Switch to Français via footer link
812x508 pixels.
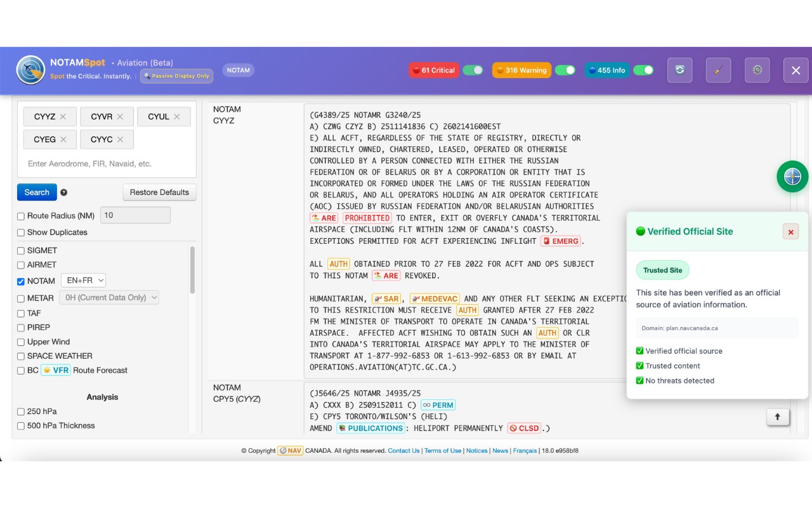(x=525, y=451)
